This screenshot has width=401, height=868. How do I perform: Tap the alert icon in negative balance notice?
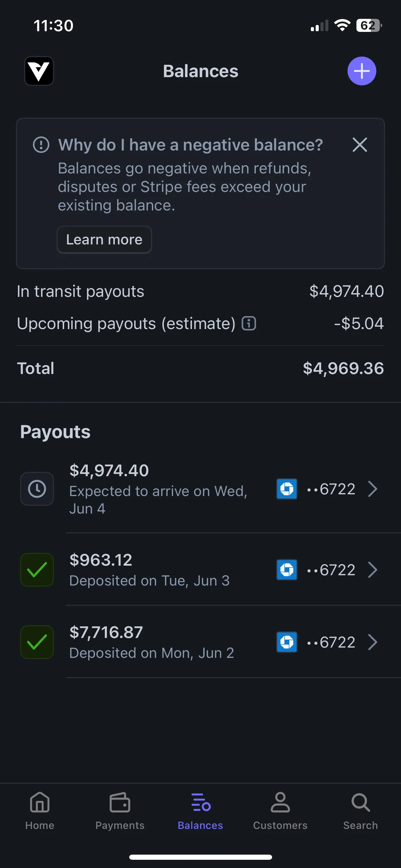point(41,145)
